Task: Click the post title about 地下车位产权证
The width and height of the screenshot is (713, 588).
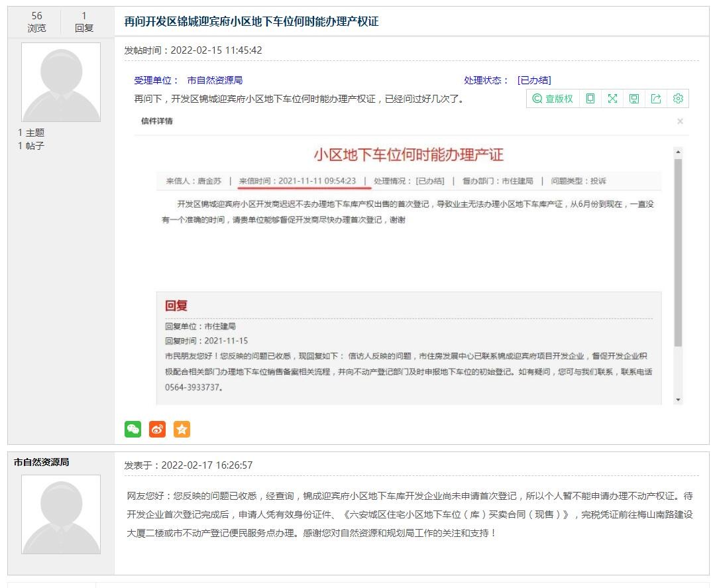Action: click(x=251, y=21)
